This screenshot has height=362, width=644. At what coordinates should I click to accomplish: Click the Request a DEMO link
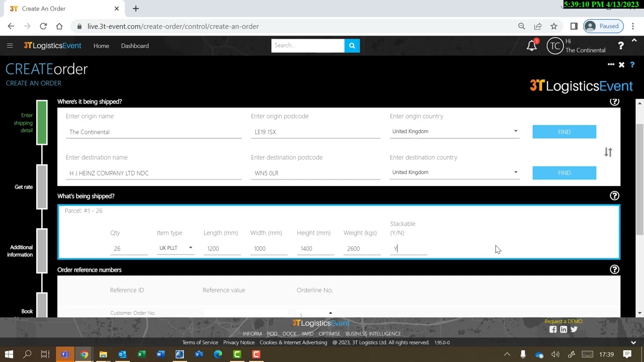(x=563, y=321)
